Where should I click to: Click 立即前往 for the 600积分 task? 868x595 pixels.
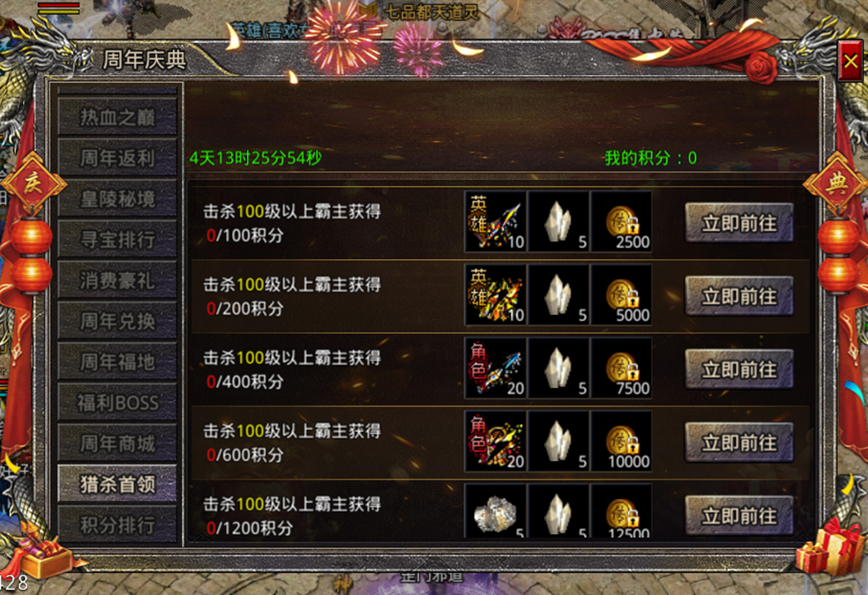coord(739,443)
